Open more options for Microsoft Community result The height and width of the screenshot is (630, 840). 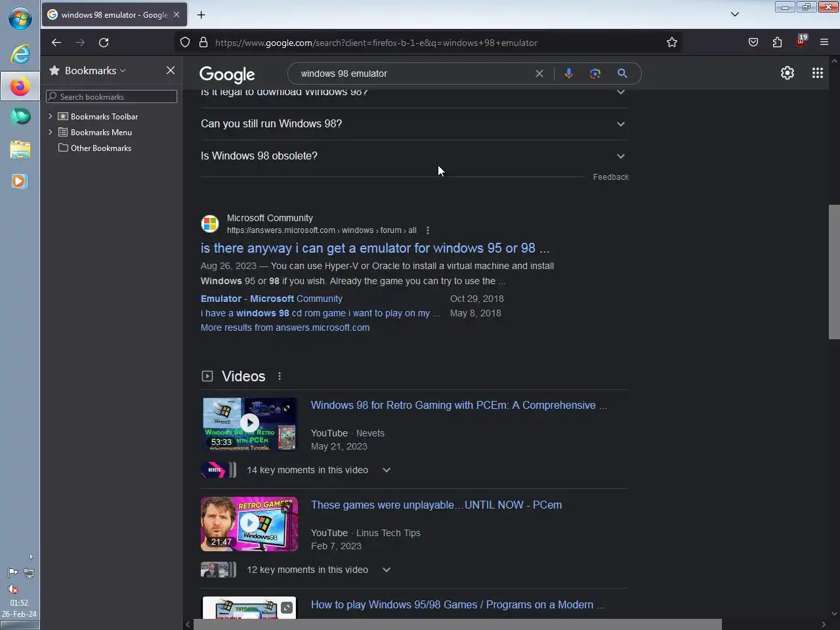point(428,230)
